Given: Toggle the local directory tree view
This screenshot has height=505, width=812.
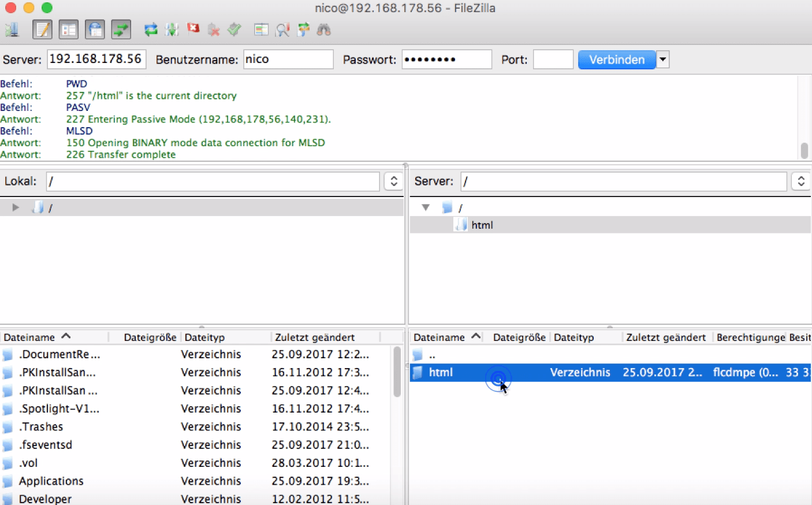Looking at the screenshot, I should point(69,29).
